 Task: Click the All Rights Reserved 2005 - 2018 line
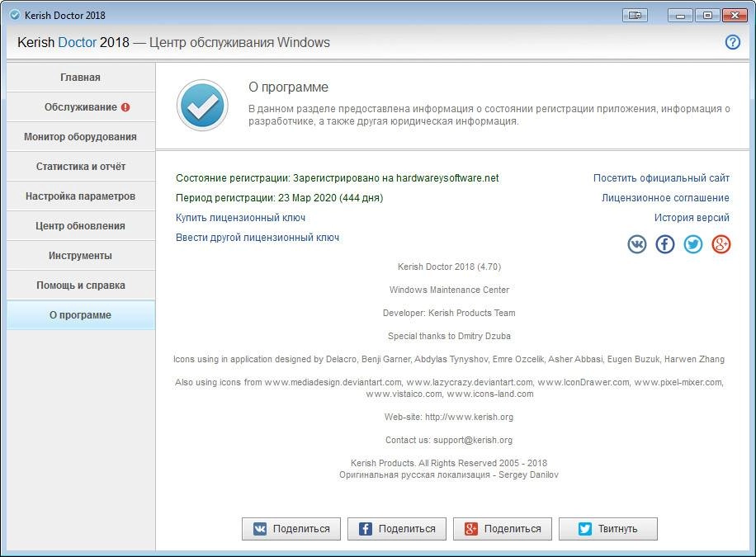[x=449, y=463]
